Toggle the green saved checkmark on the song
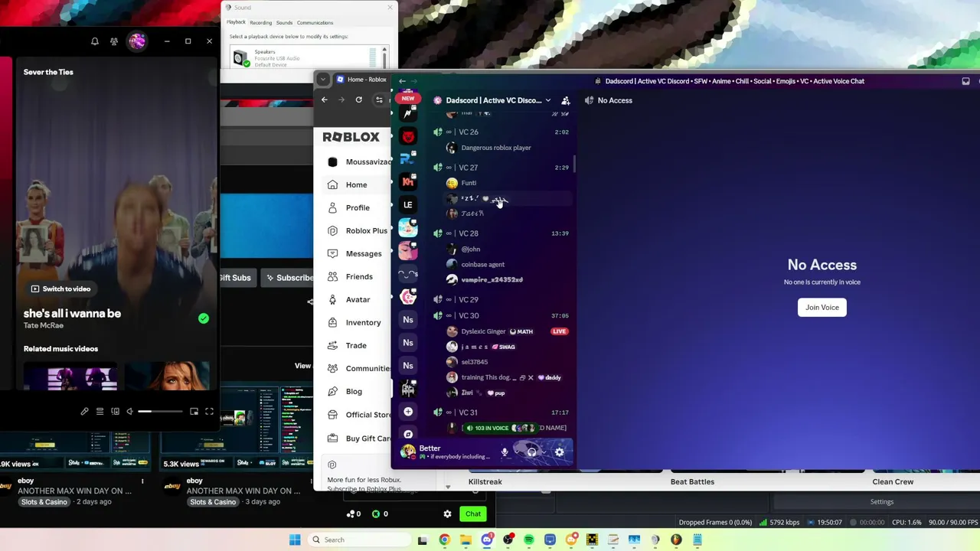Screen dimensions: 980x551 tap(204, 318)
